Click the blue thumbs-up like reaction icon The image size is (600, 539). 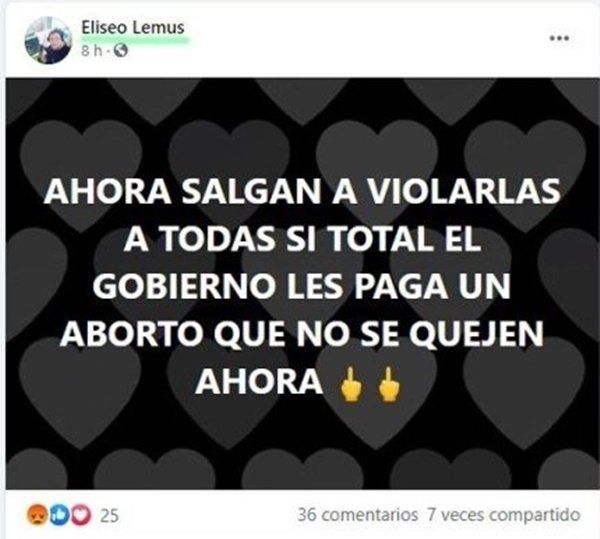pyautogui.click(x=59, y=515)
